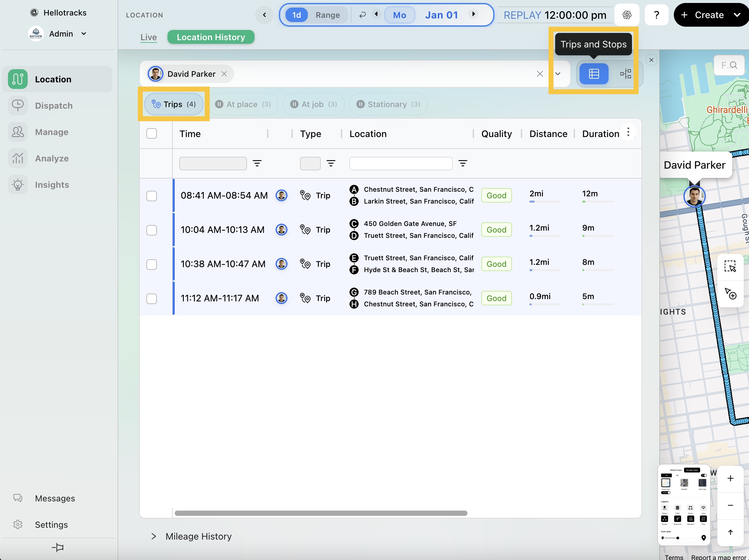
Task: Click the Range date mode button
Action: coord(327,15)
